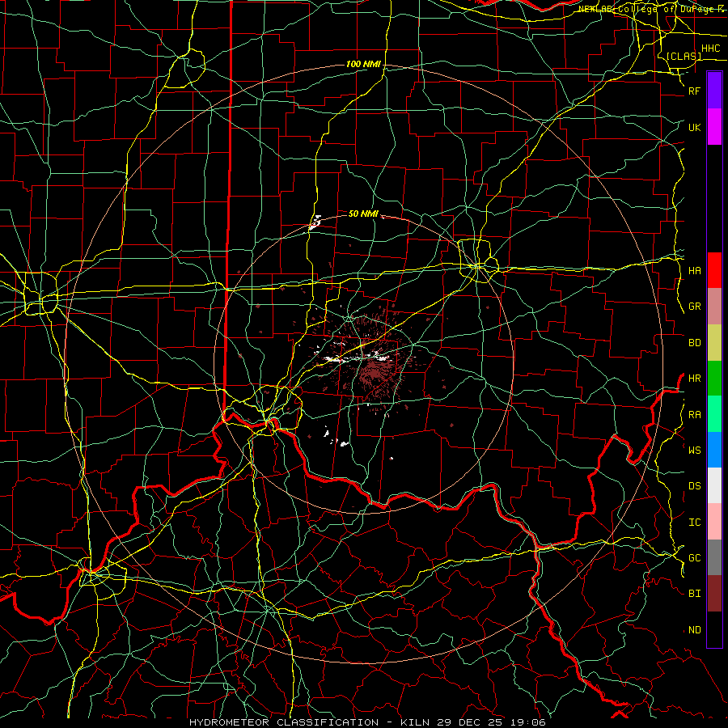Pick the HR green legend swatch
Image resolution: width=728 pixels, height=728 pixels.
pos(714,378)
